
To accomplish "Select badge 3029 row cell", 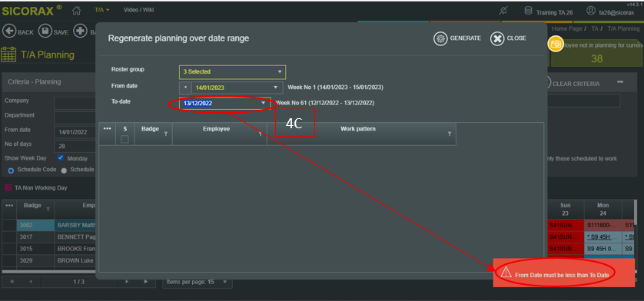I will [35, 260].
